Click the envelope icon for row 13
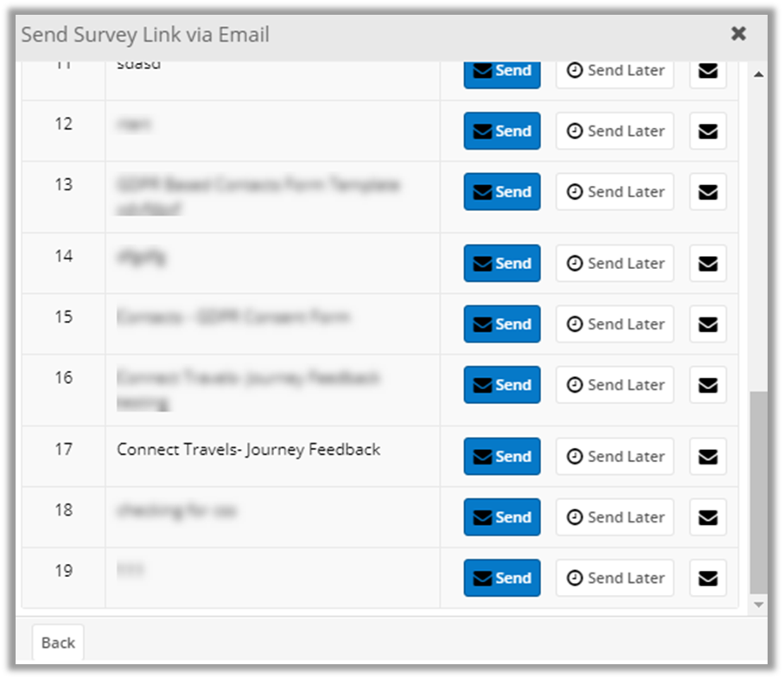Viewport: 784px width, 679px height. point(708,192)
